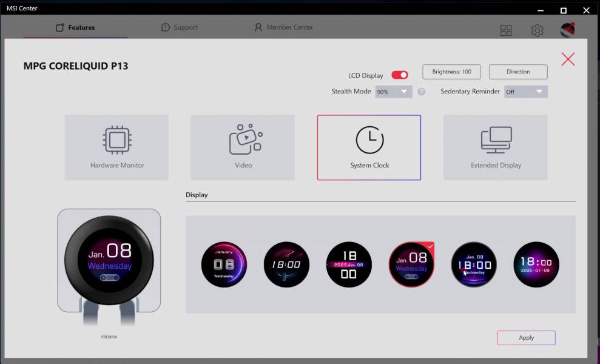Switch to Extended Display mode
This screenshot has width=600, height=364.
[x=495, y=147]
